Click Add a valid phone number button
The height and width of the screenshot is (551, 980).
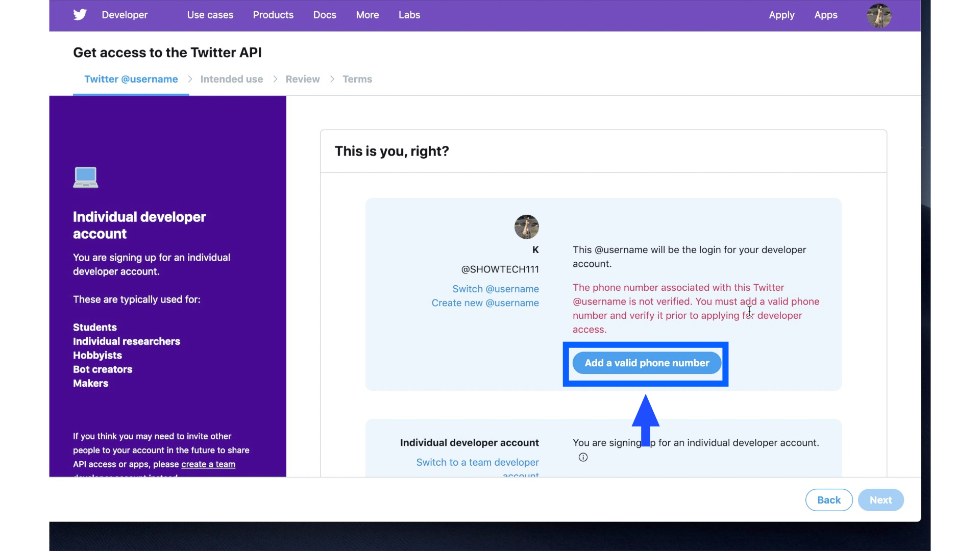click(647, 363)
